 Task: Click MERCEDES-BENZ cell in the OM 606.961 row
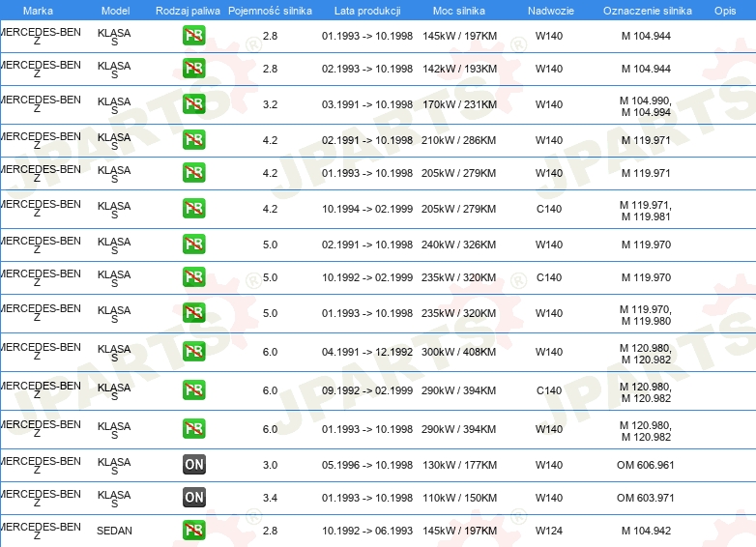pos(41,466)
